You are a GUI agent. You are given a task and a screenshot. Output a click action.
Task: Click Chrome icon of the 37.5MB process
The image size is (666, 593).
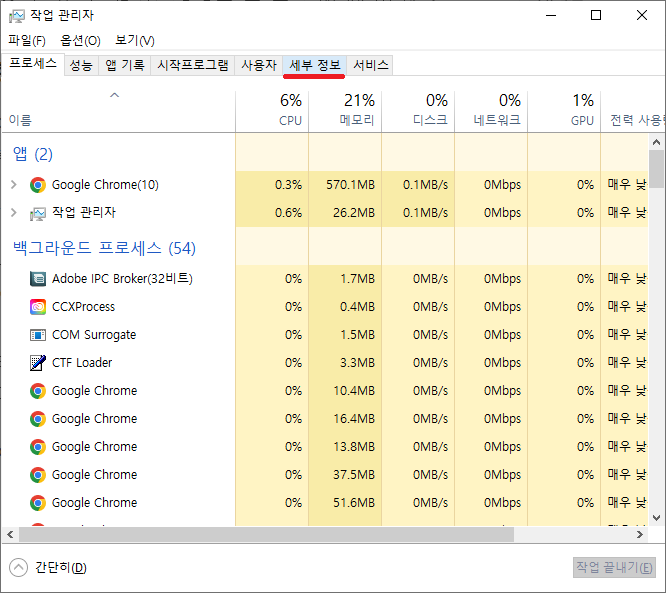click(x=38, y=475)
